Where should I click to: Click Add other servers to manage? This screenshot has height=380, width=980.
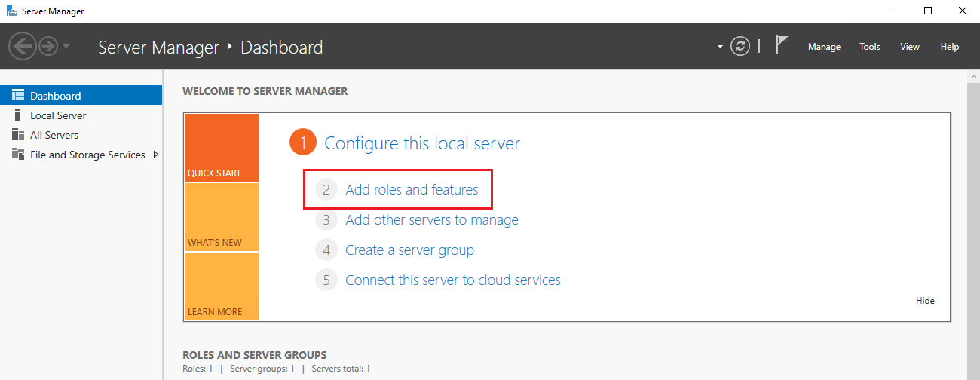point(431,220)
